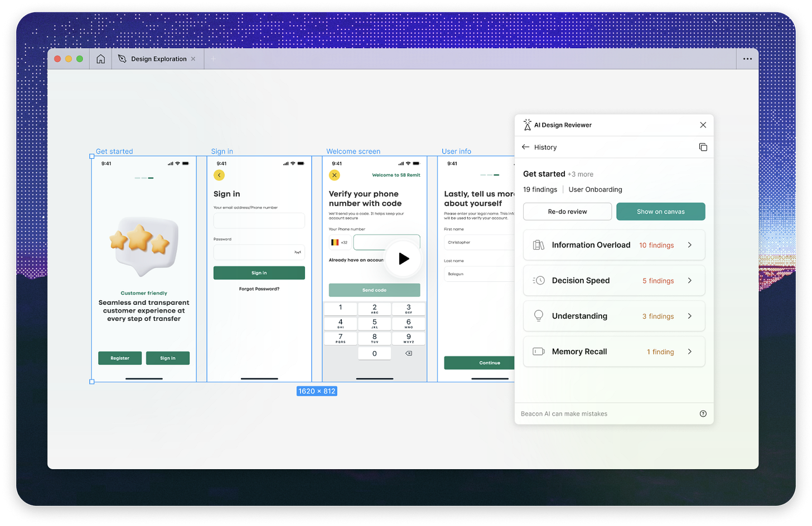The width and height of the screenshot is (812, 526).
Task: Click the green Sign in button in Sign in frame
Action: 259,273
